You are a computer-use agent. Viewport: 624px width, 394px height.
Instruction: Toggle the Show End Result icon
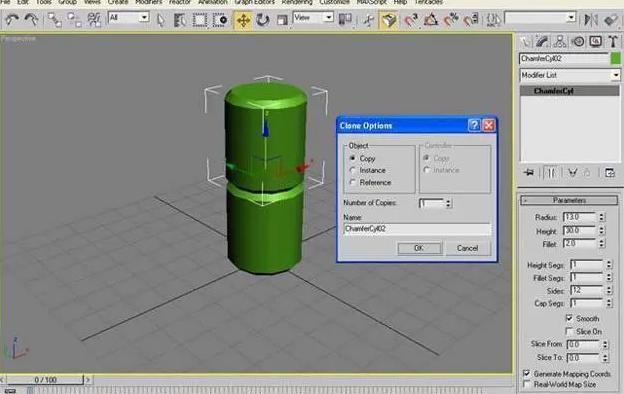tap(551, 173)
